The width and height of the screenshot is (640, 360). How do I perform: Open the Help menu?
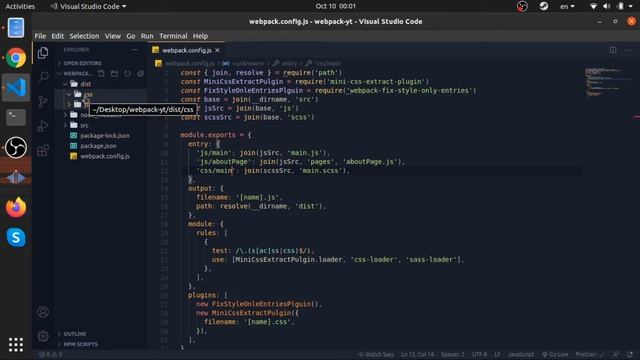(200, 36)
